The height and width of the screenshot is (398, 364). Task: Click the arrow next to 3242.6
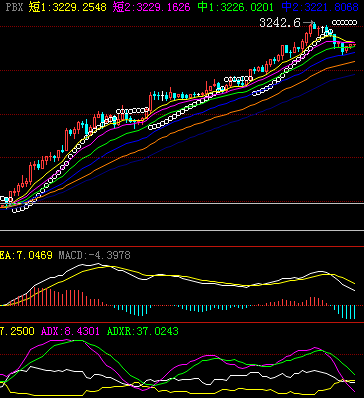click(x=308, y=23)
